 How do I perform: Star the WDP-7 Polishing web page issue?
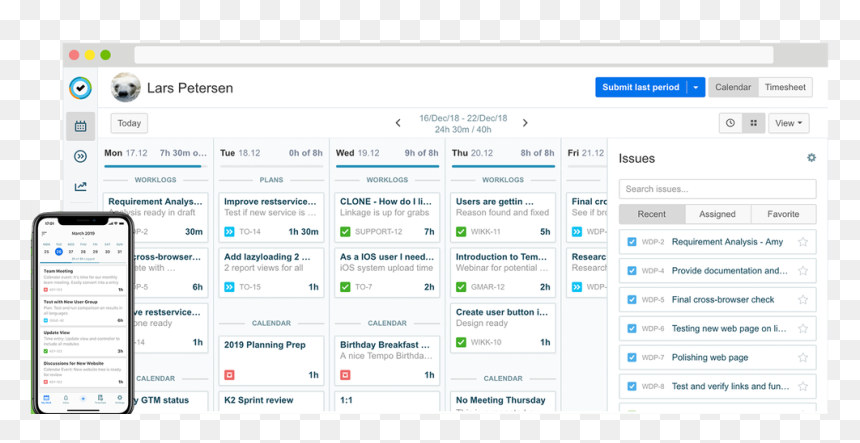point(803,357)
